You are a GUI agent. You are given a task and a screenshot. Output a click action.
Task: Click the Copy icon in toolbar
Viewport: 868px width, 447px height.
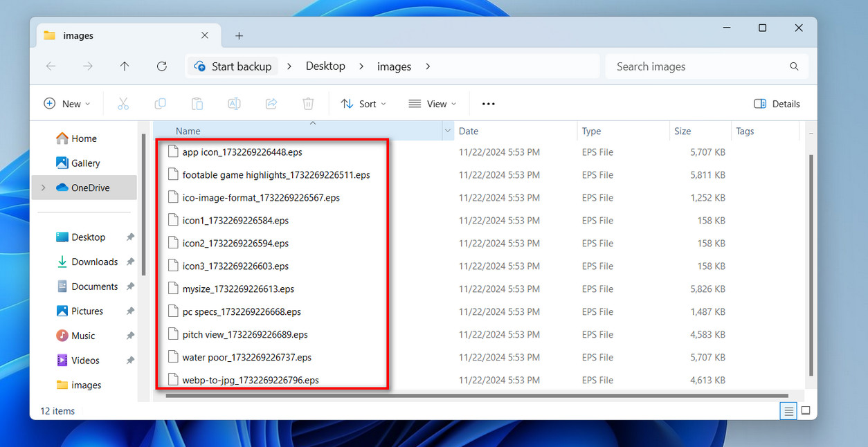160,104
